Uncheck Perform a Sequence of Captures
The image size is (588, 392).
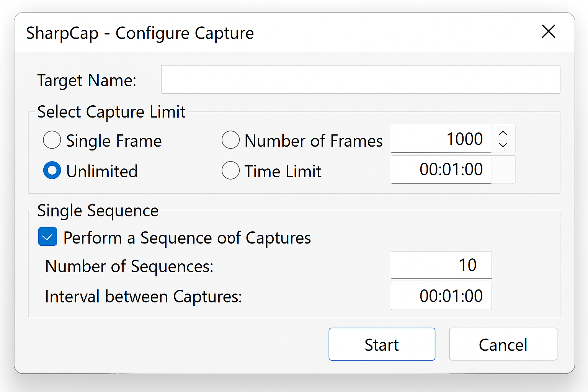pyautogui.click(x=48, y=237)
